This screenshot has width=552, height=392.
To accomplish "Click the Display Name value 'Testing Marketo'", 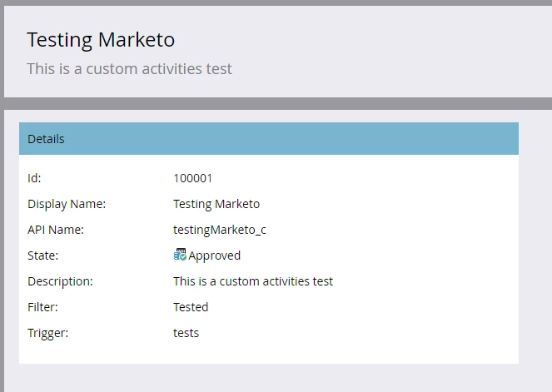I will (216, 204).
